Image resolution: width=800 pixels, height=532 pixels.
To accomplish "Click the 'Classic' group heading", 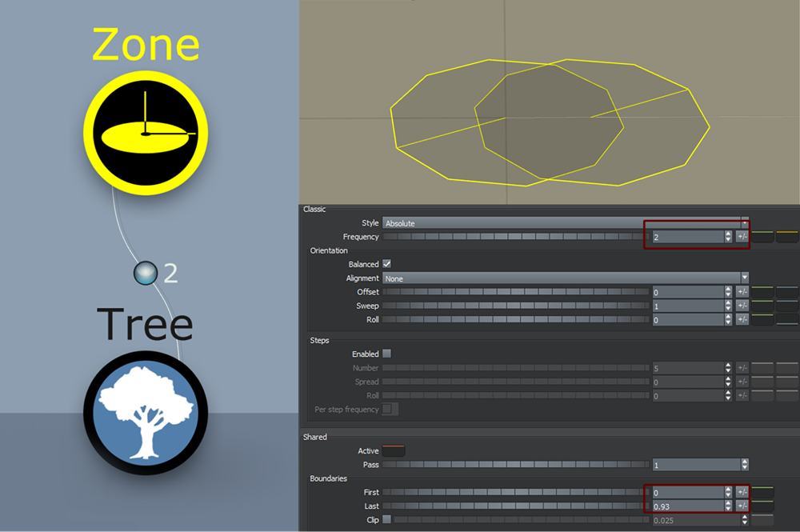I will 314,209.
